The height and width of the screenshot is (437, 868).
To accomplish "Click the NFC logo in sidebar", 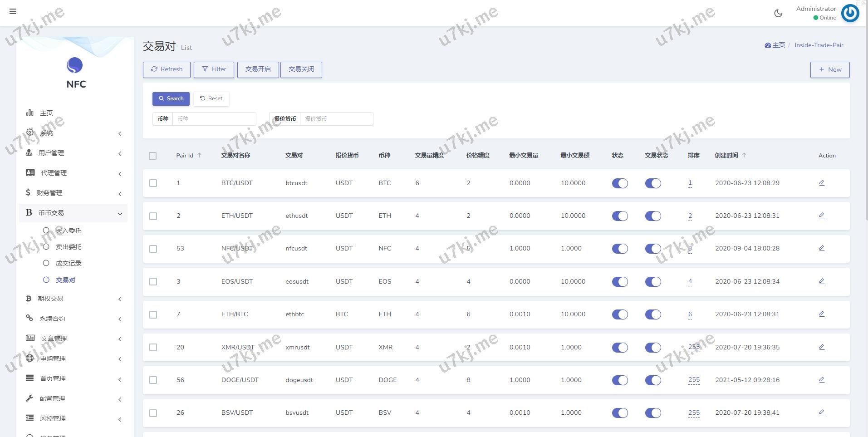I will pos(75,65).
